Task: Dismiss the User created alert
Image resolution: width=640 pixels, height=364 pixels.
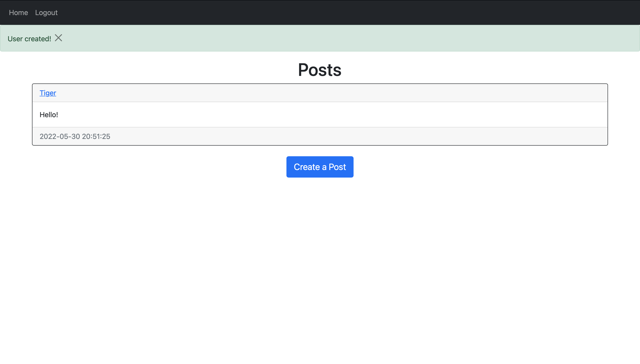Action: pyautogui.click(x=58, y=38)
